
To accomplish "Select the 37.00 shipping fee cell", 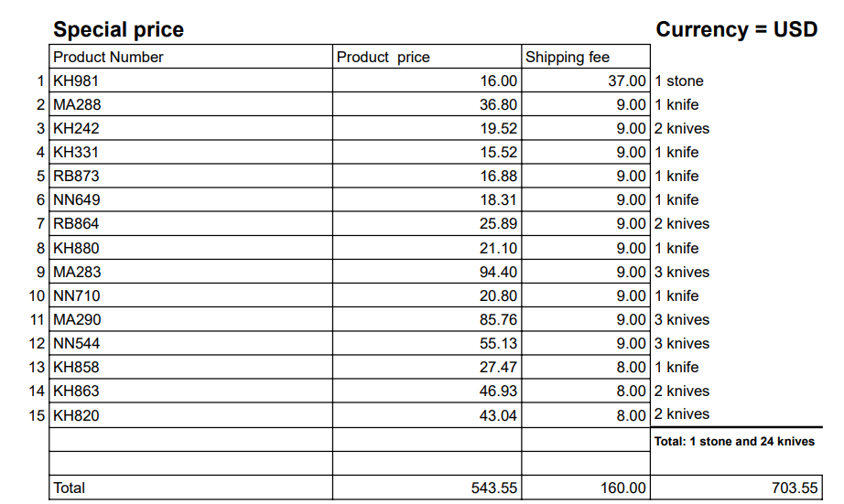I will tap(586, 80).
